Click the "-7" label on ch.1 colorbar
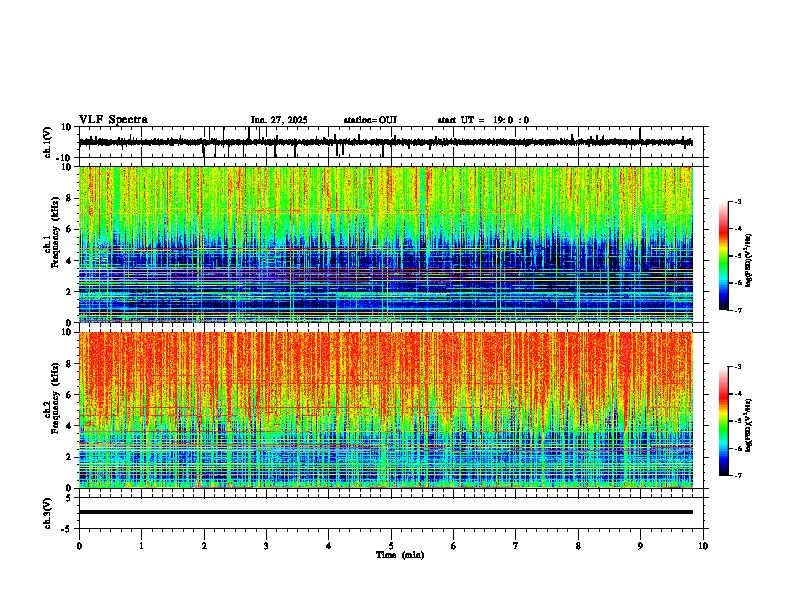 pyautogui.click(x=738, y=310)
